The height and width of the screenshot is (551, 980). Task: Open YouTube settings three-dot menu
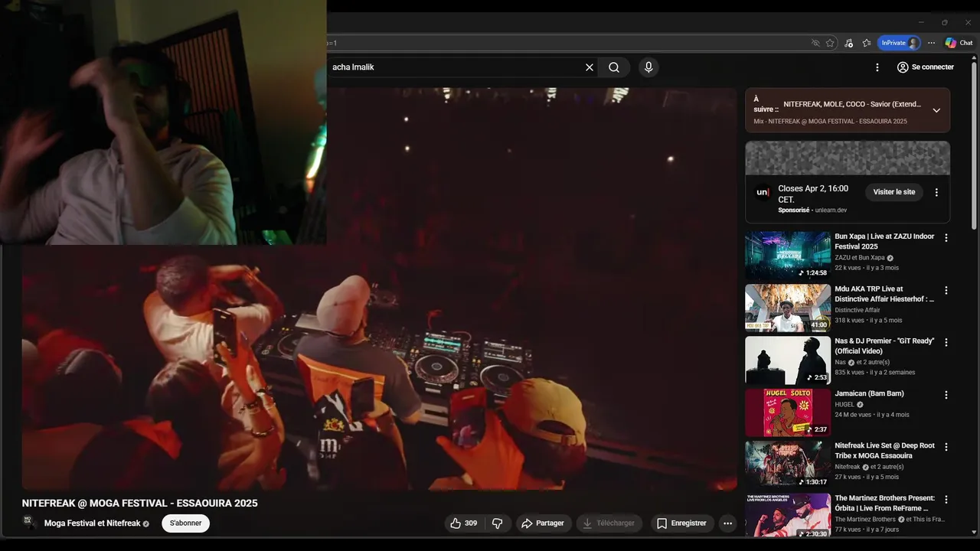coord(877,67)
